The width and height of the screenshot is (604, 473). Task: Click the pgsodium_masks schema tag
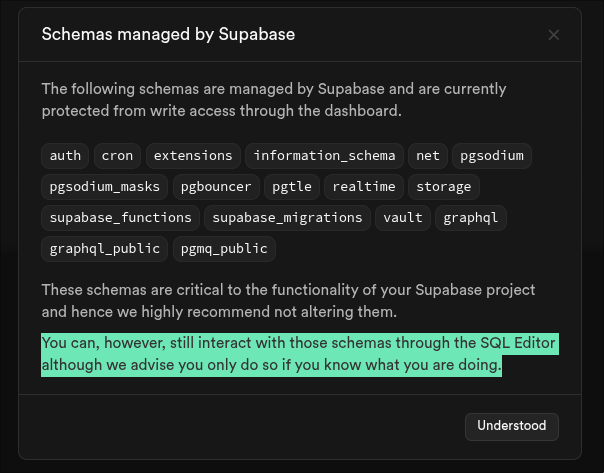(x=104, y=187)
